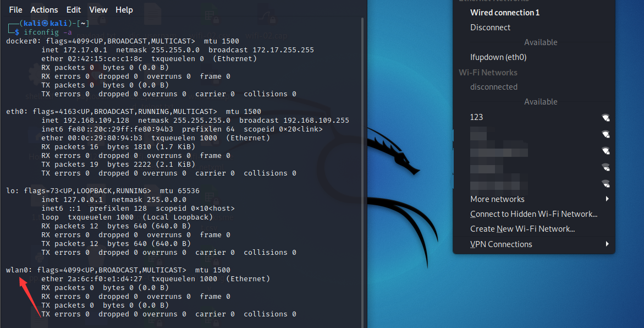Choose the Ifupdown (eth0) connection
The width and height of the screenshot is (644, 328).
[498, 57]
